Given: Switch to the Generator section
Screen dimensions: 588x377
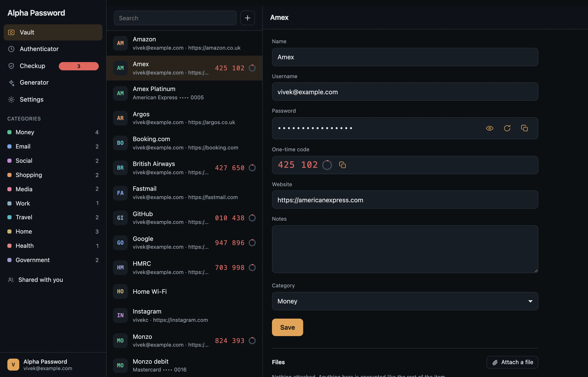Looking at the screenshot, I should (x=53, y=83).
